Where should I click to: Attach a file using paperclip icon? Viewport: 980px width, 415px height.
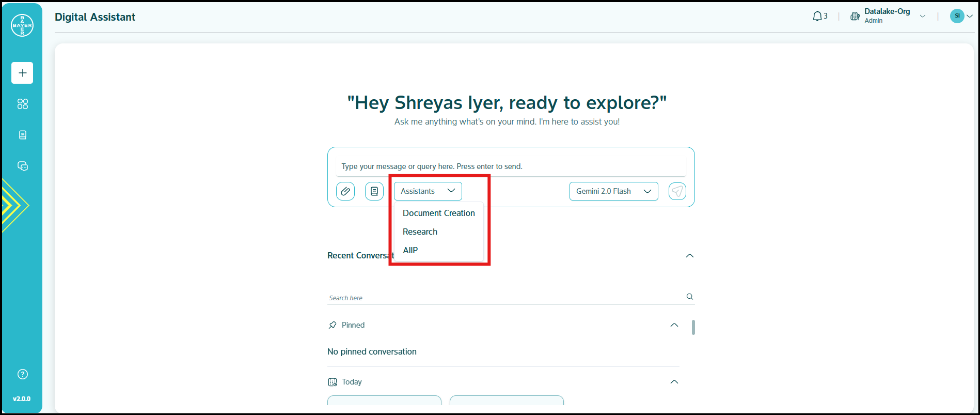pyautogui.click(x=345, y=191)
